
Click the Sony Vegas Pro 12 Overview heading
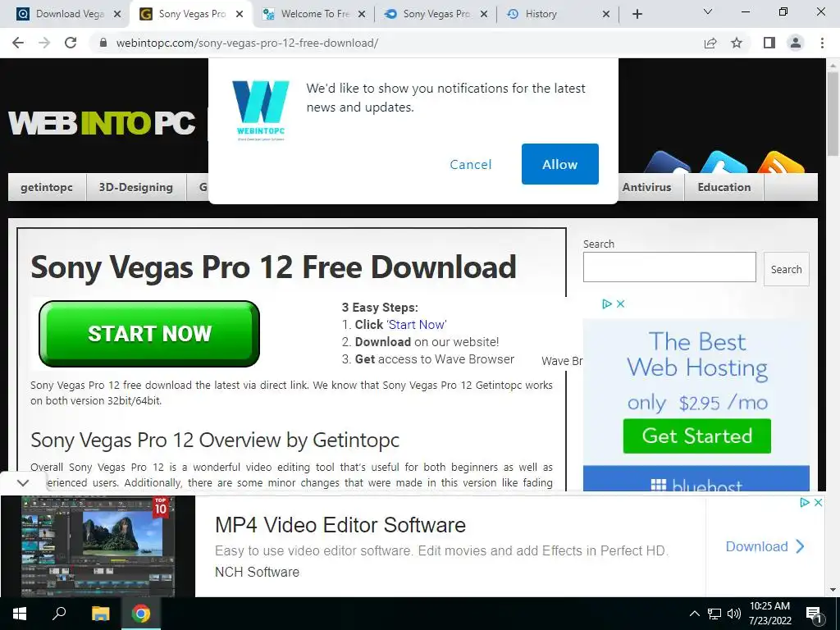click(215, 440)
